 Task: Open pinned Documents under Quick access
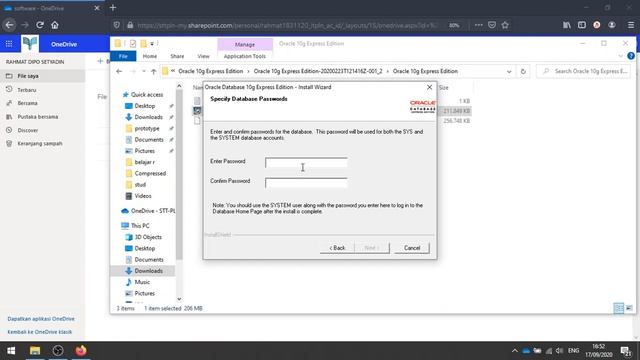tap(149, 140)
